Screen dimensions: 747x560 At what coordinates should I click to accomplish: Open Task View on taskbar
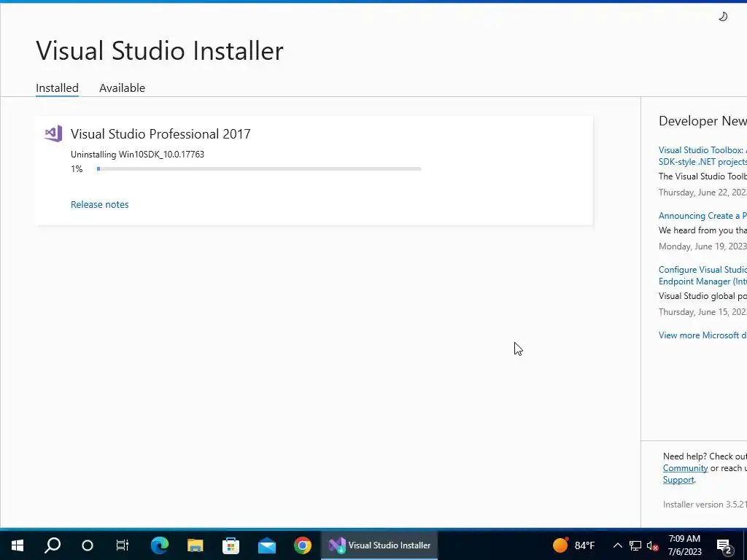tap(123, 545)
